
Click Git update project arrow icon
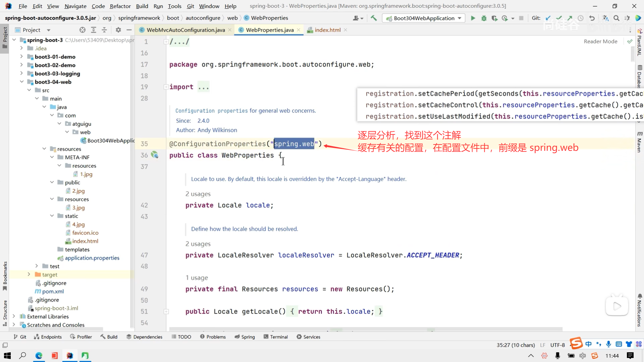pyautogui.click(x=548, y=18)
